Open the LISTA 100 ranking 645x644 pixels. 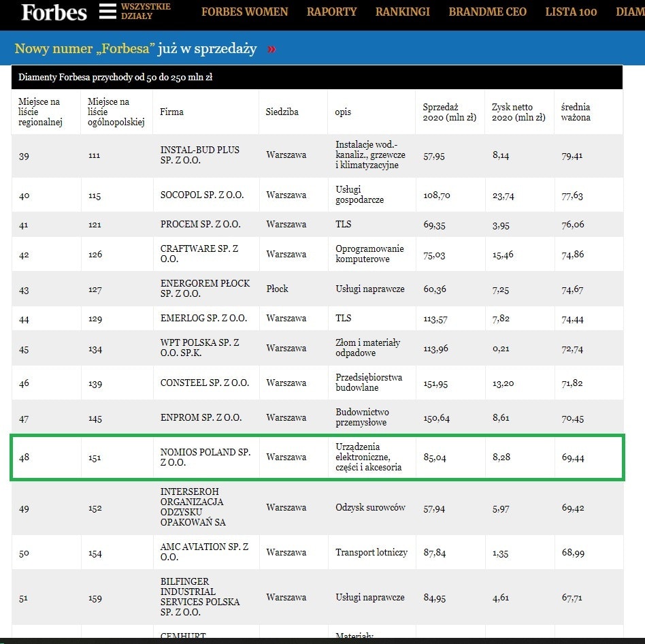pos(571,12)
